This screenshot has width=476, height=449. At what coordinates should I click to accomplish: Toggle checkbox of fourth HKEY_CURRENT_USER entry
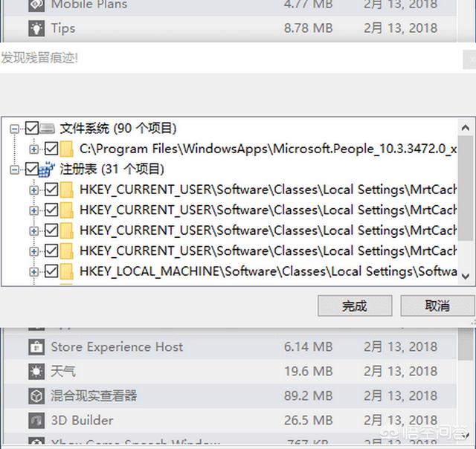[51, 251]
